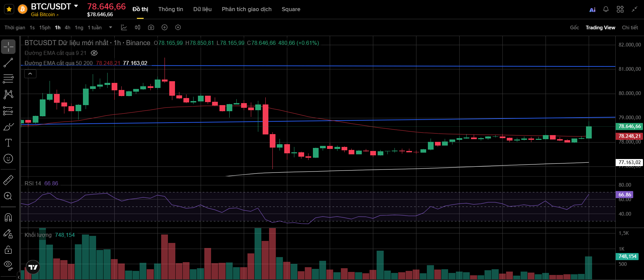Select the Fibonacci/prediction lines tool
644x280 pixels.
click(x=8, y=111)
